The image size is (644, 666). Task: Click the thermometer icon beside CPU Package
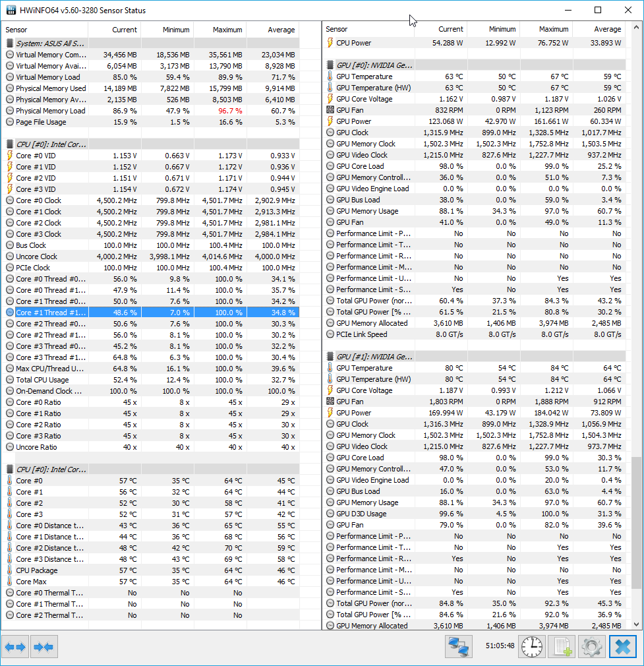coord(10,570)
